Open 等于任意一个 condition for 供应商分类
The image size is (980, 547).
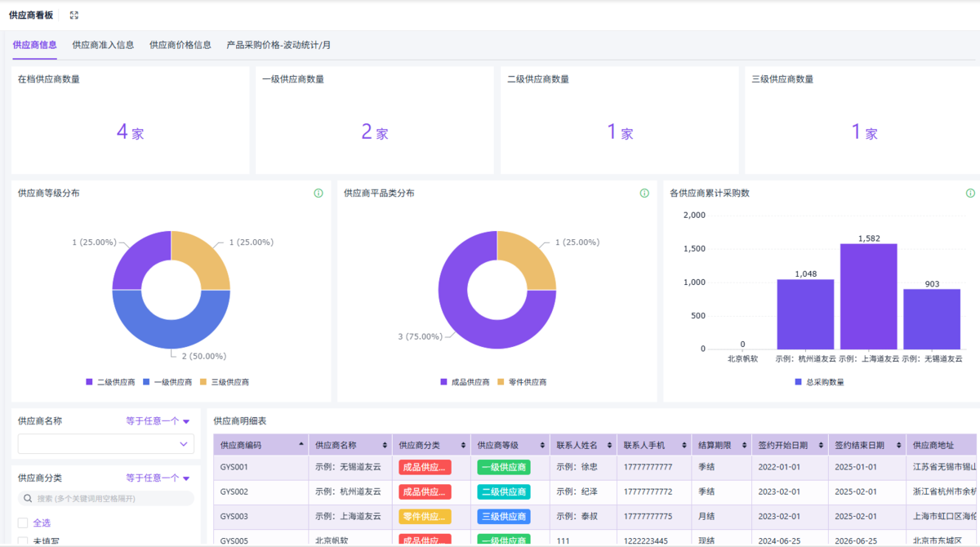[x=158, y=478]
